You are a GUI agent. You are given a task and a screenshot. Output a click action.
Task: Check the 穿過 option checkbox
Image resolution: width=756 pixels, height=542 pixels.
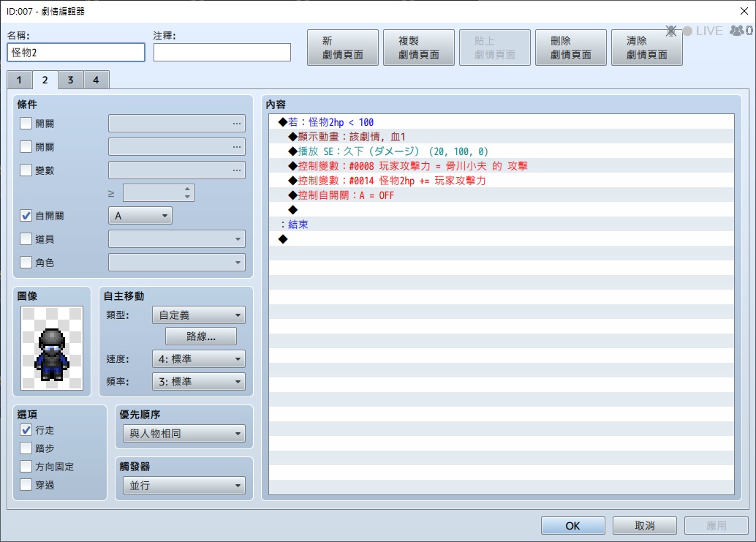tap(26, 485)
